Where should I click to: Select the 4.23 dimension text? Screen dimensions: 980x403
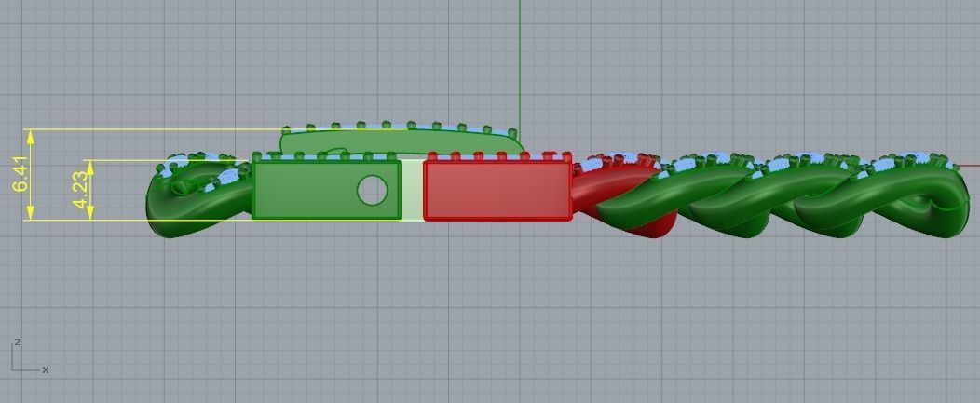coord(81,191)
